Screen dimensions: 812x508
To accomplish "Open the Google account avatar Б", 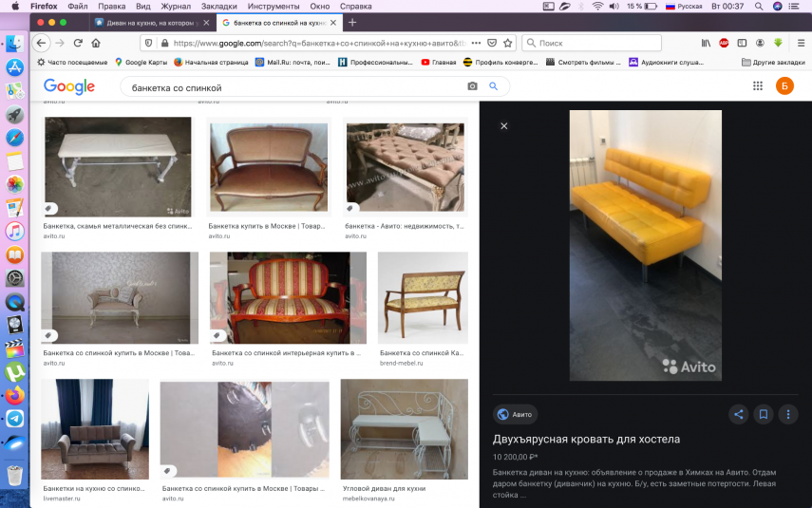I will (x=784, y=86).
